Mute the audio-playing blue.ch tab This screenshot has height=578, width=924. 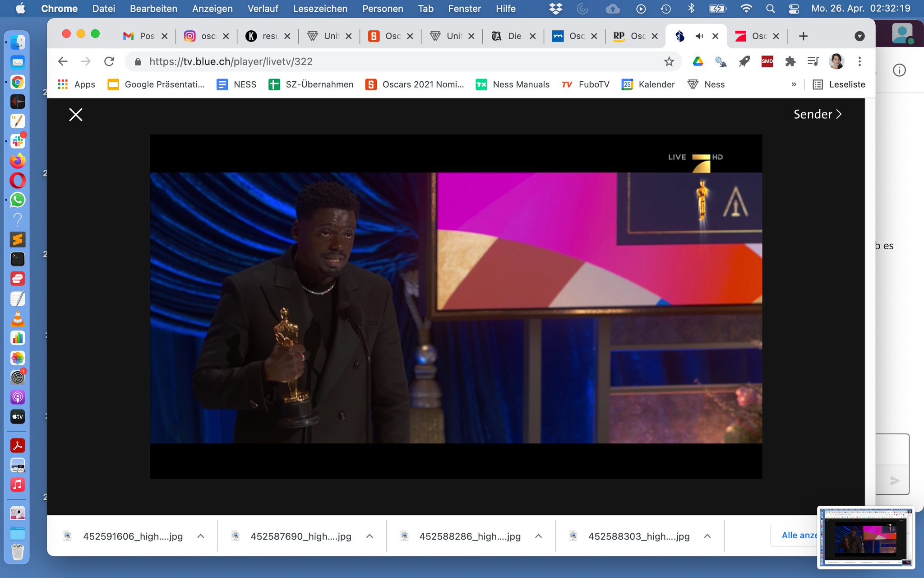point(699,36)
